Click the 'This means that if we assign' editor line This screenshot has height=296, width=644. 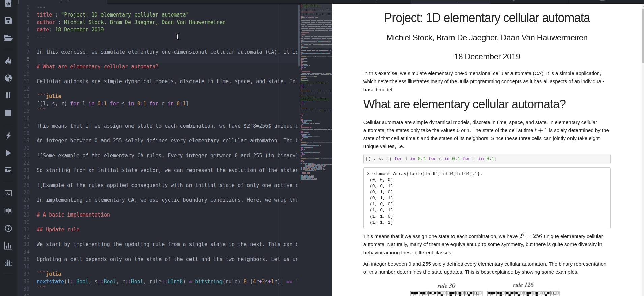point(167,126)
